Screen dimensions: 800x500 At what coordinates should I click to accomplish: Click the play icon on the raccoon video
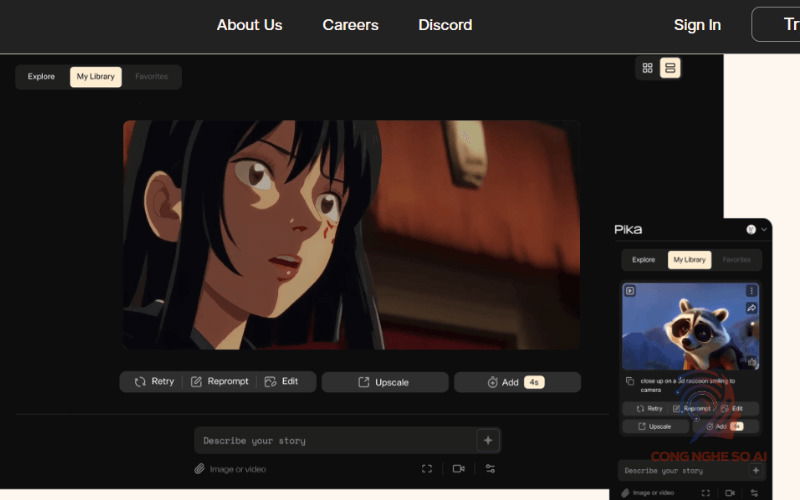(x=630, y=291)
